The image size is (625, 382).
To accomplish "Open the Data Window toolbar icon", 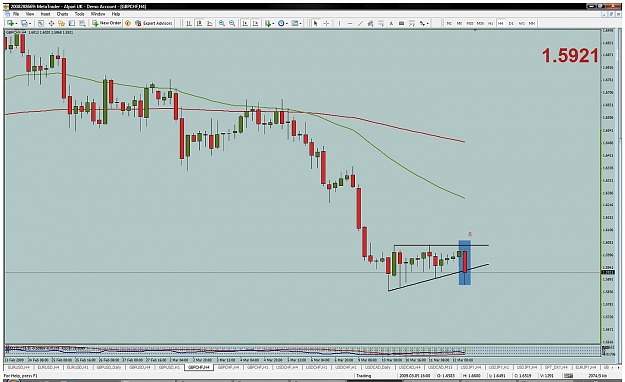I will click(x=51, y=23).
